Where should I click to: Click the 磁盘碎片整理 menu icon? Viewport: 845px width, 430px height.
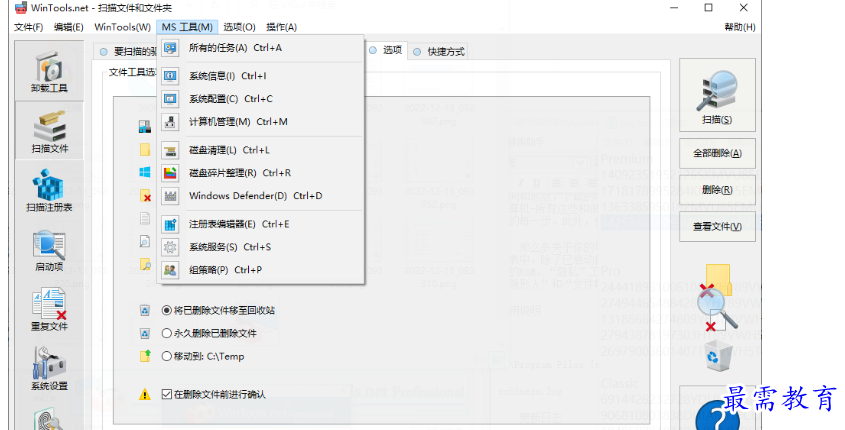(x=170, y=173)
